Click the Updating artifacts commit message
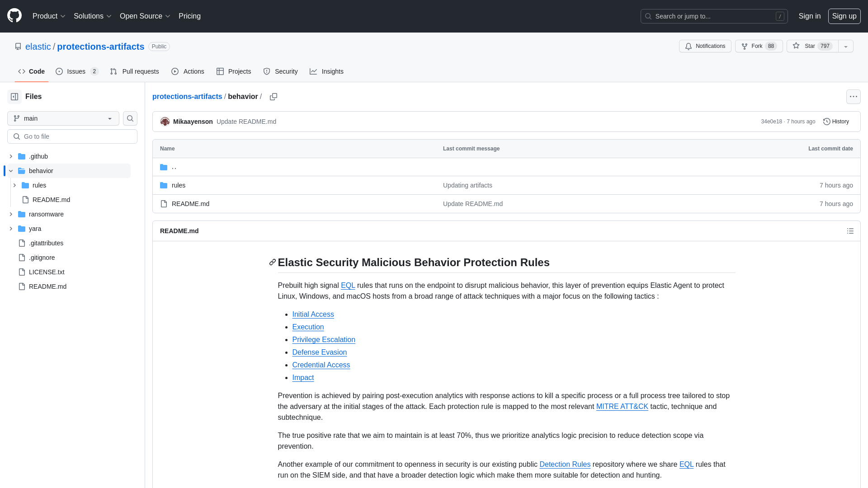Viewport: 868px width, 488px height. pyautogui.click(x=467, y=185)
